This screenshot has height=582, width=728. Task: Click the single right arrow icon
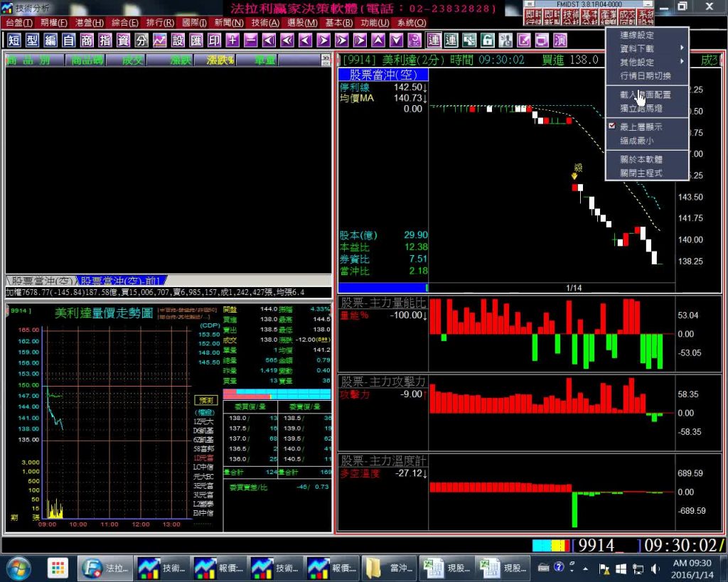(323, 41)
